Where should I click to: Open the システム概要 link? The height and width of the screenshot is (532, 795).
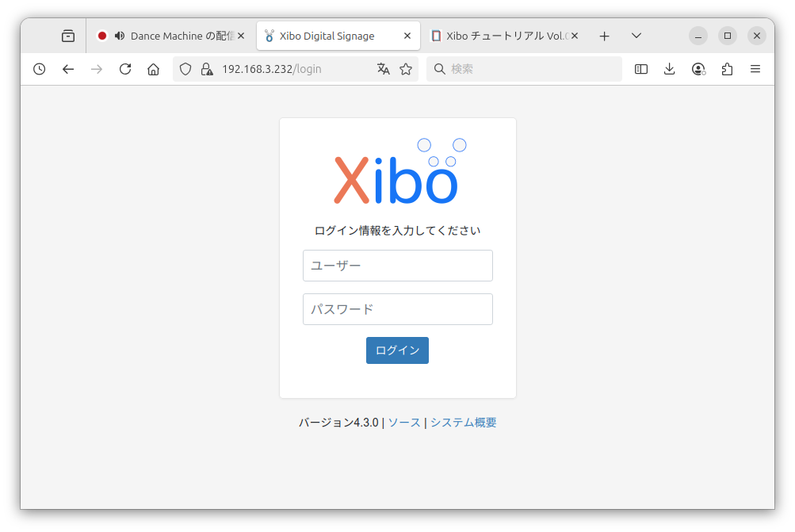pyautogui.click(x=463, y=423)
